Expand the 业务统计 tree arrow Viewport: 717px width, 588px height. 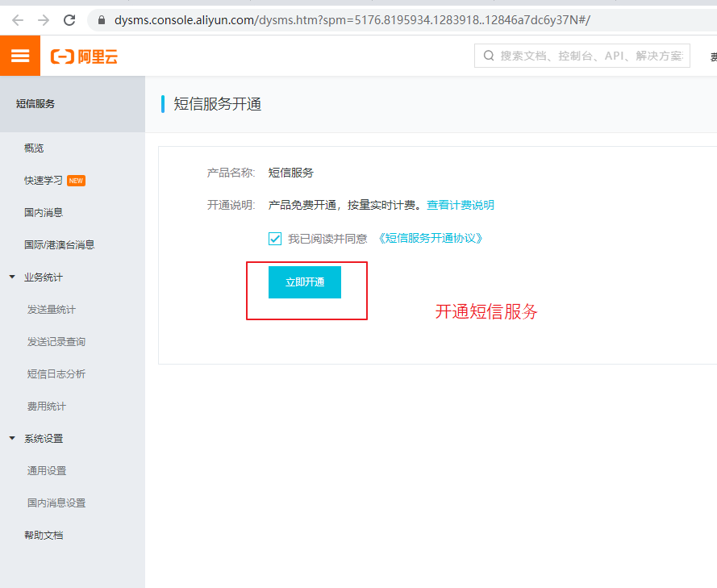[x=11, y=276]
